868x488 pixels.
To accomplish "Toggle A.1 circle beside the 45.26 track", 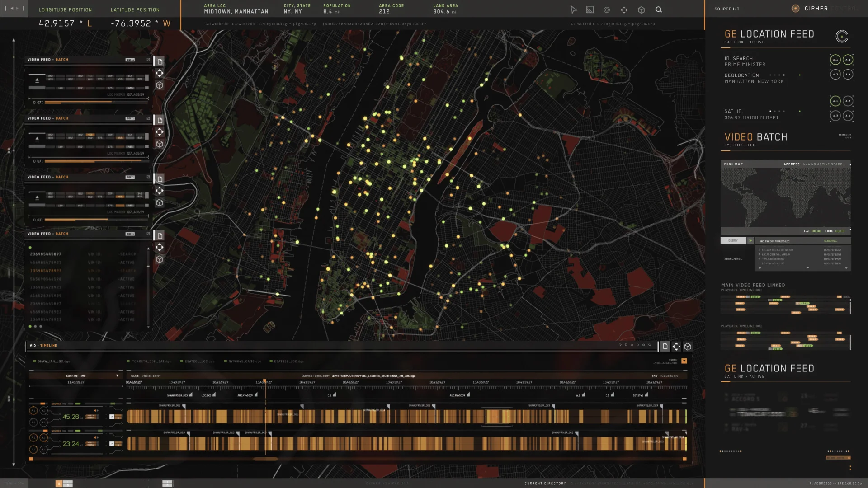I will point(33,411).
